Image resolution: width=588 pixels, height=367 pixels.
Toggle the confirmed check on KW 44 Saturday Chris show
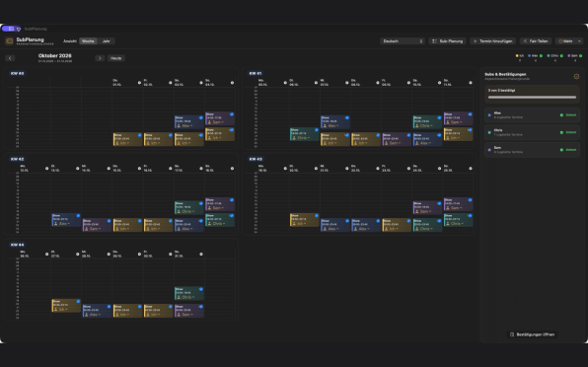coord(200,289)
